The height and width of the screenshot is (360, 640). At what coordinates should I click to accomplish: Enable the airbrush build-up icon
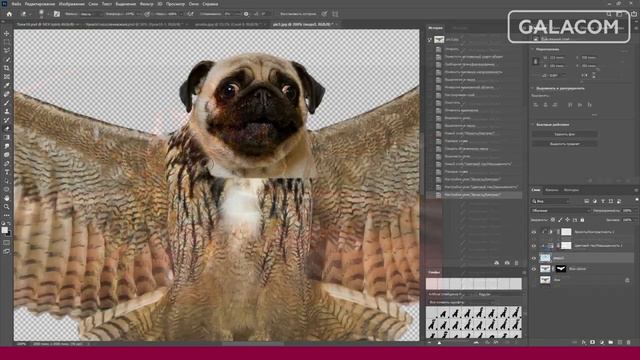191,14
